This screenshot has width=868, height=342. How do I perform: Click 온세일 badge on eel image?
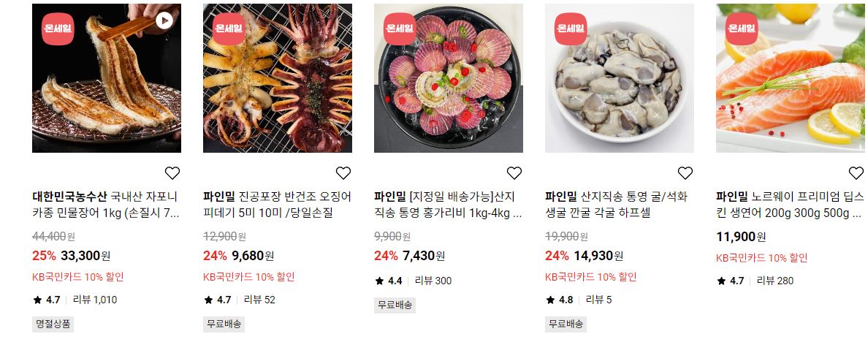click(x=58, y=28)
